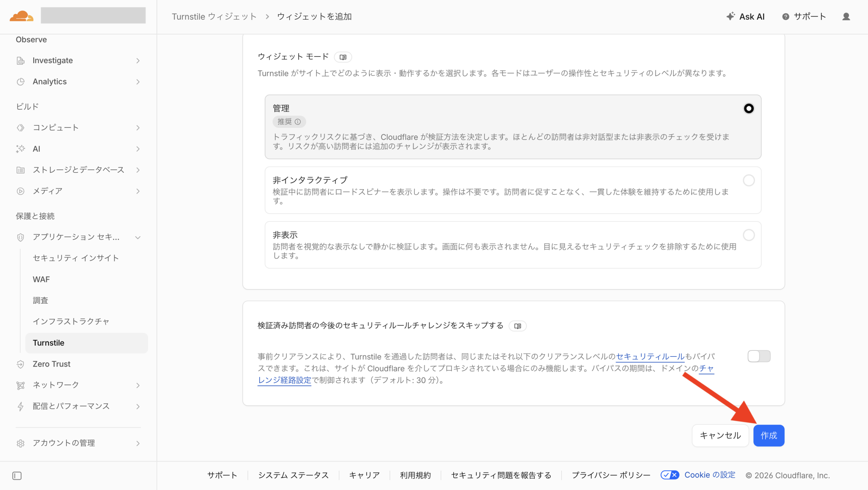Expand 配信とパフォーマンス chevron
Viewport: 868px width, 490px height.
point(138,406)
